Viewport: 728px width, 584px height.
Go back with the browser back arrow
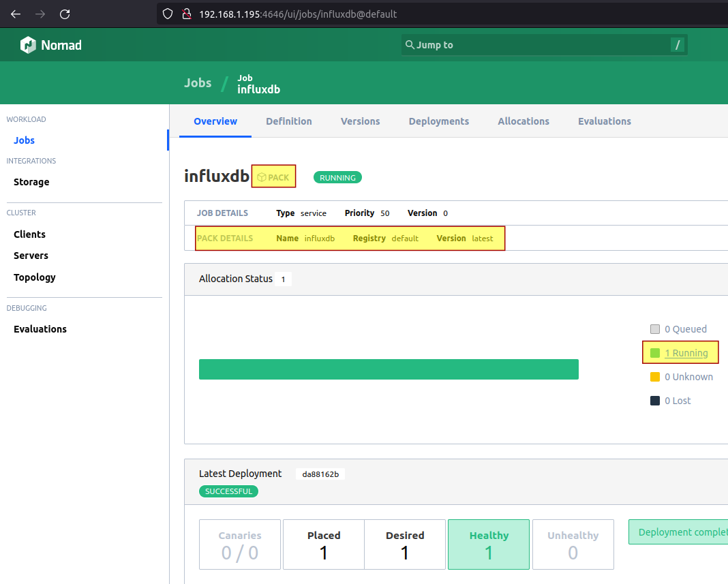tap(16, 14)
